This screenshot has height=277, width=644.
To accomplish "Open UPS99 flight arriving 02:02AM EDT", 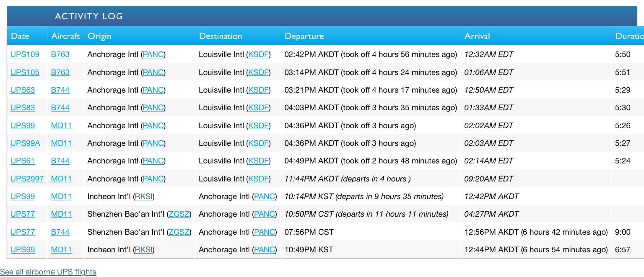I will point(23,125).
